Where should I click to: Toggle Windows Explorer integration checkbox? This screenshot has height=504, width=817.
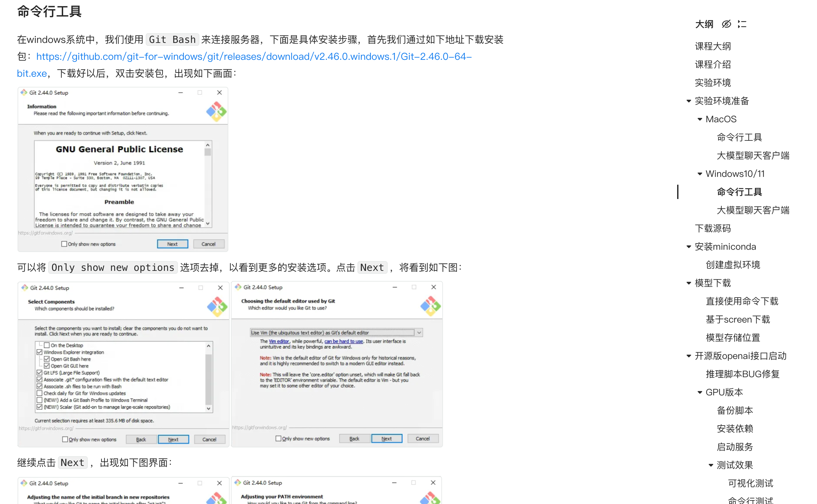[x=40, y=352]
